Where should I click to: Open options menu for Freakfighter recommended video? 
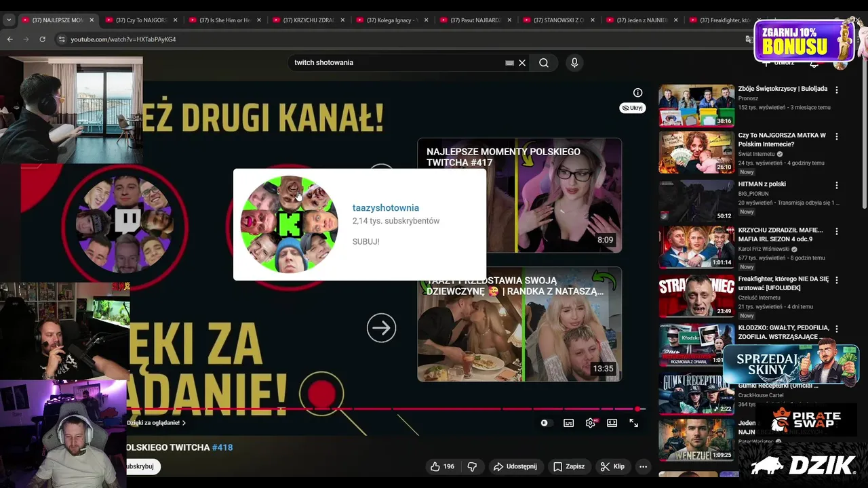[x=837, y=280]
